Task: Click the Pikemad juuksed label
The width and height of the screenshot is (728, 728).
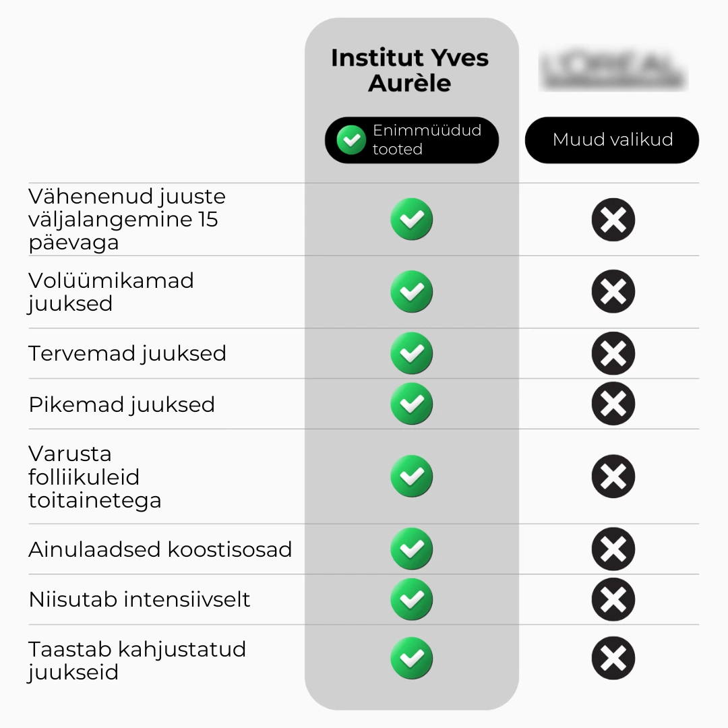Action: pyautogui.click(x=122, y=404)
